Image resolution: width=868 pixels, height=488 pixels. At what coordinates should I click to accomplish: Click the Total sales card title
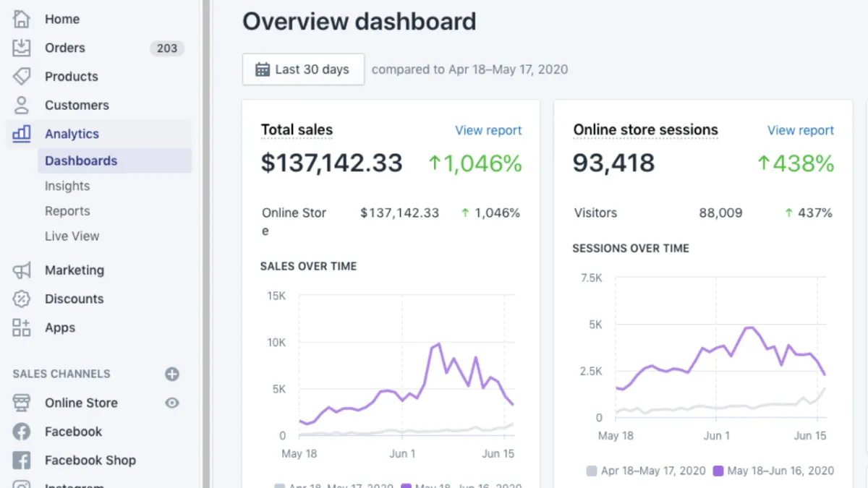(x=297, y=130)
